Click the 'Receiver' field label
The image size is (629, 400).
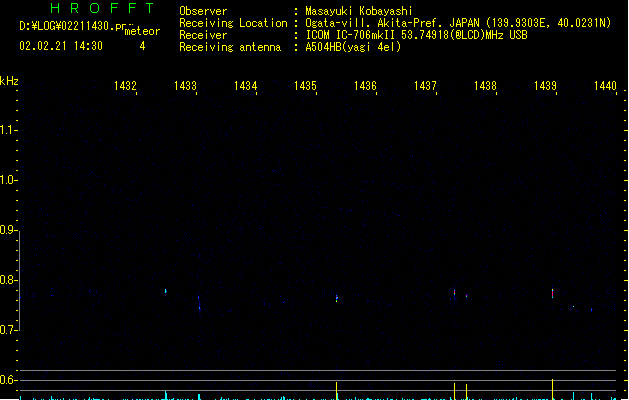(x=203, y=35)
